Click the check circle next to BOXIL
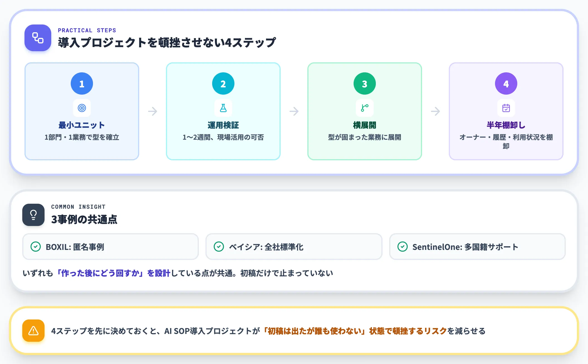588x364 pixels. coord(36,247)
